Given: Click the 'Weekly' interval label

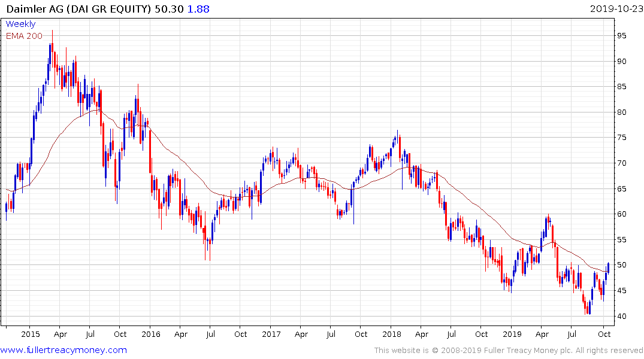Looking at the screenshot, I should pos(20,24).
